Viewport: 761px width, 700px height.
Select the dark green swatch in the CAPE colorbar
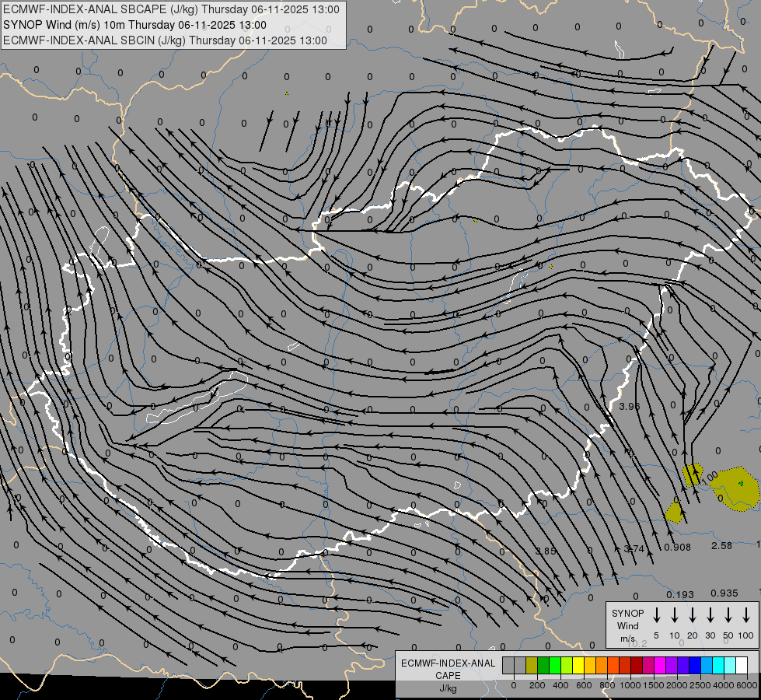click(543, 665)
